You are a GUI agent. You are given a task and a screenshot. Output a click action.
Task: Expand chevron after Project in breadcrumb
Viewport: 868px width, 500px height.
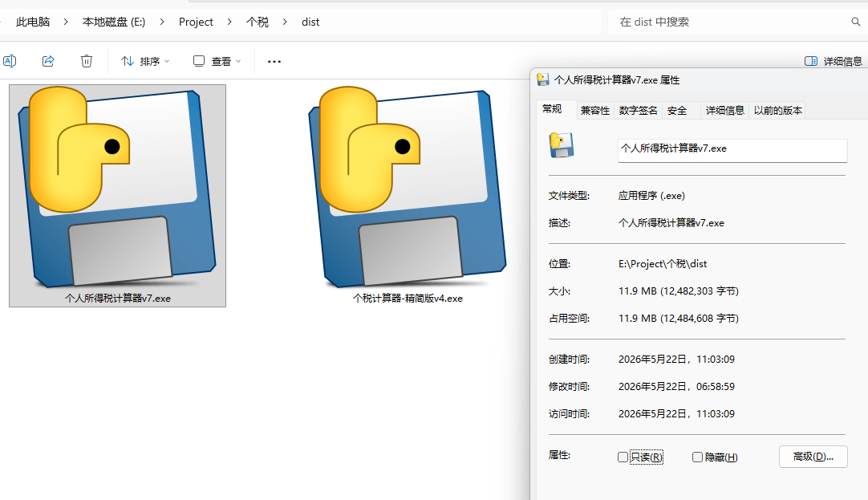point(229,22)
